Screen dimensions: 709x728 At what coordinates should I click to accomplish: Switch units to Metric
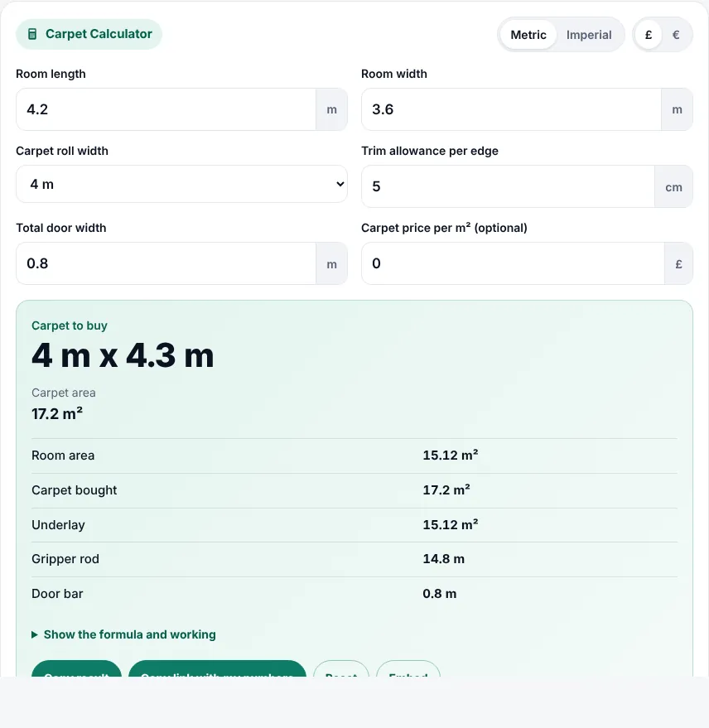[x=528, y=35]
